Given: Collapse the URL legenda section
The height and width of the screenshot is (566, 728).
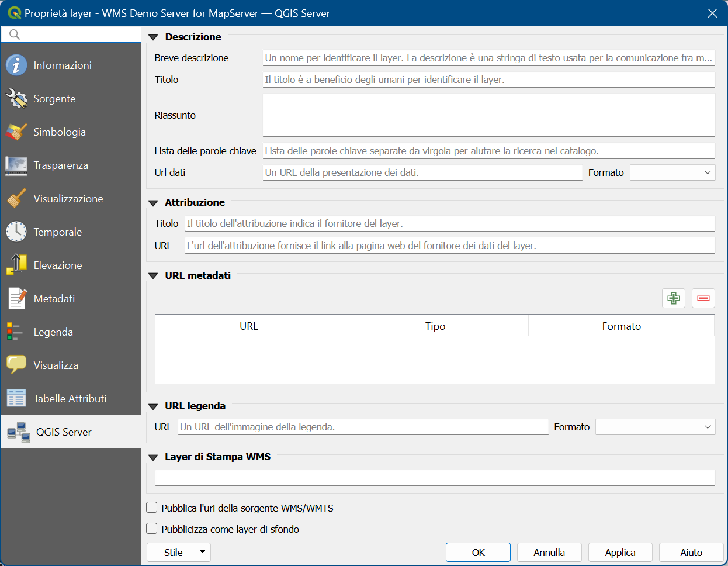Looking at the screenshot, I should coord(154,406).
